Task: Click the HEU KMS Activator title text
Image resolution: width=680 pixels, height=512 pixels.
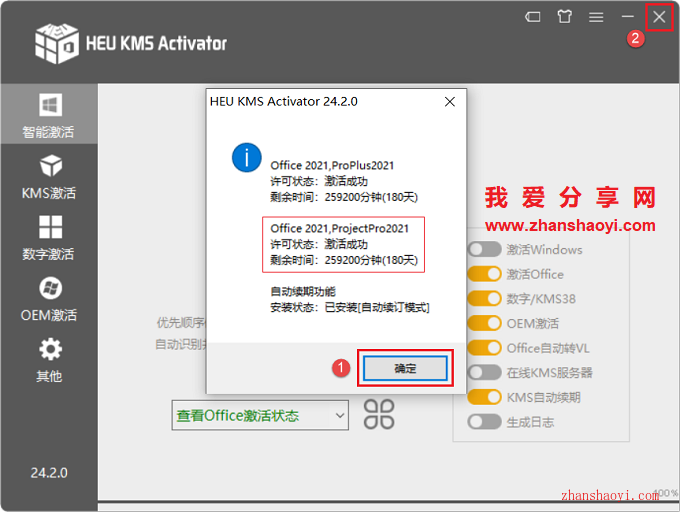Action: (x=156, y=43)
